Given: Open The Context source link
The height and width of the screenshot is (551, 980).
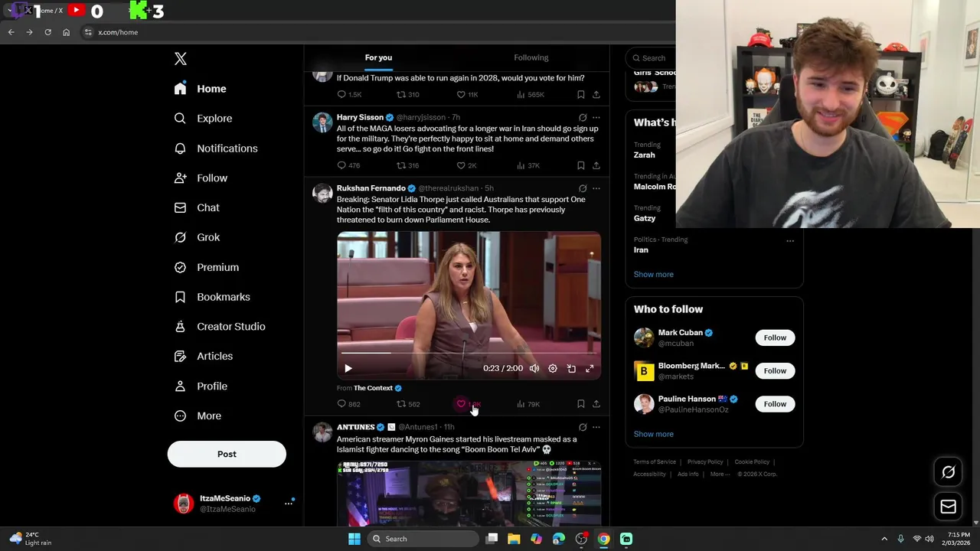Looking at the screenshot, I should click(x=373, y=388).
